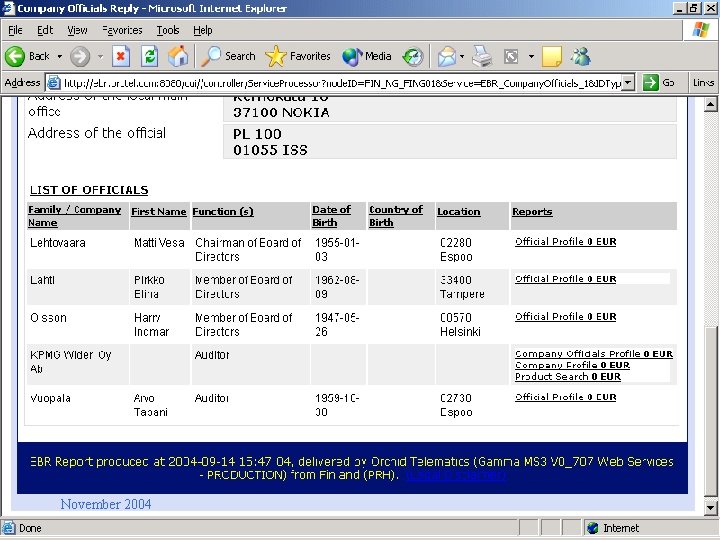Sort by First Name column header
Screen dimensions: 720x540
pos(158,212)
